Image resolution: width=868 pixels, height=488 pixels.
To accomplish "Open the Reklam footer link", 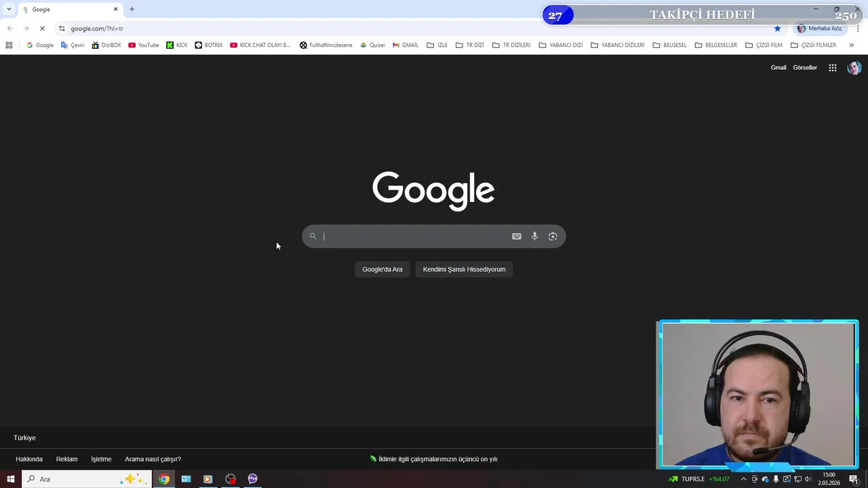I will [66, 459].
